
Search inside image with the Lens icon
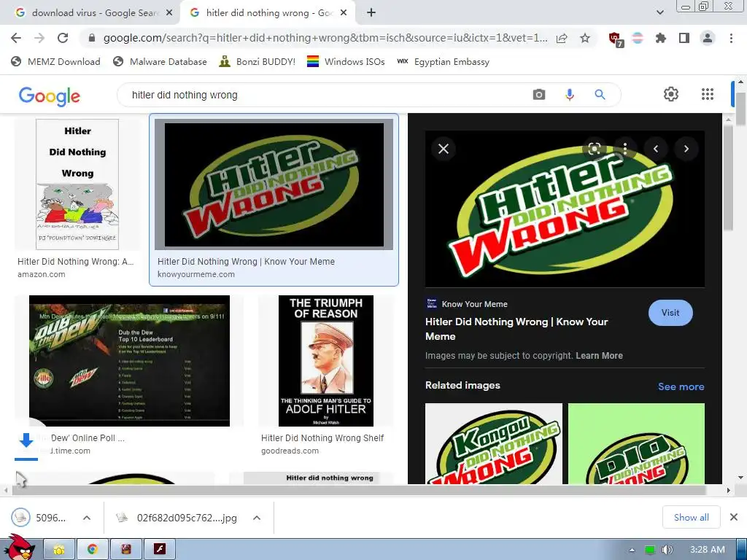point(594,149)
